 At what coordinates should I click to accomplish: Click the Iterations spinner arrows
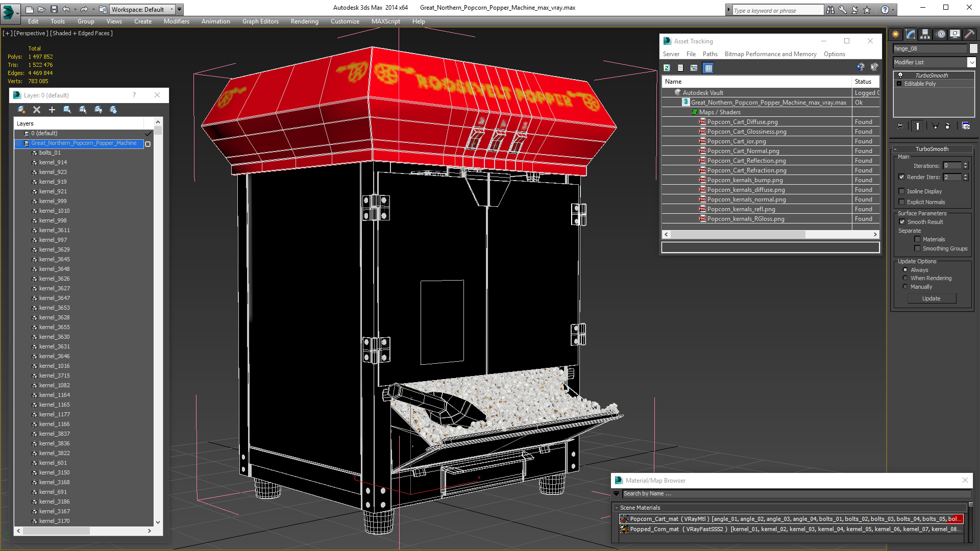pyautogui.click(x=965, y=166)
